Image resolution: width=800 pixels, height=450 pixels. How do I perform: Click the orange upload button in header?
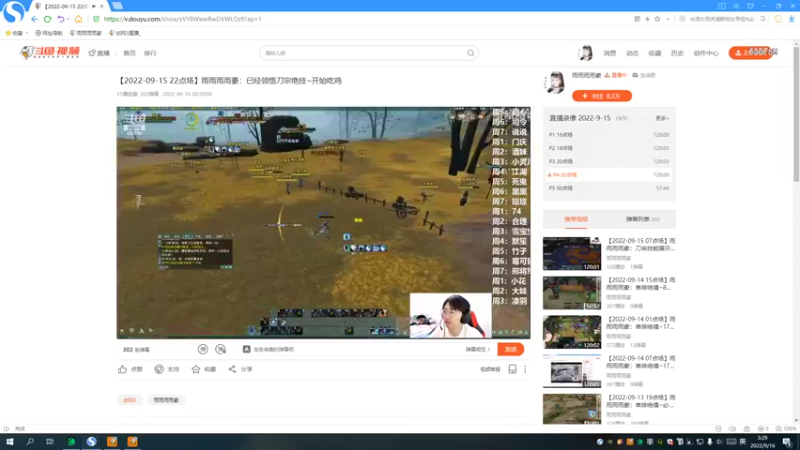(x=751, y=53)
